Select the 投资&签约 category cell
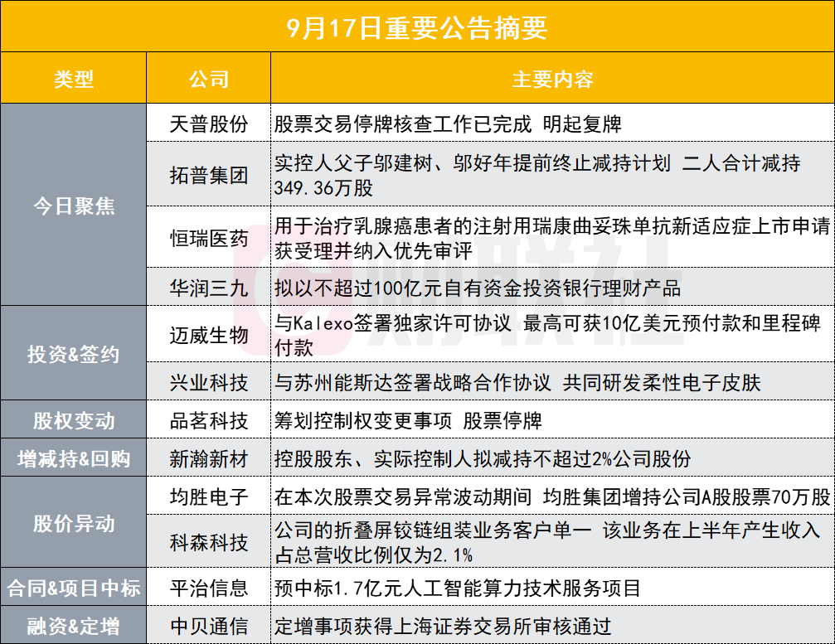This screenshot has width=835, height=644. click(73, 354)
